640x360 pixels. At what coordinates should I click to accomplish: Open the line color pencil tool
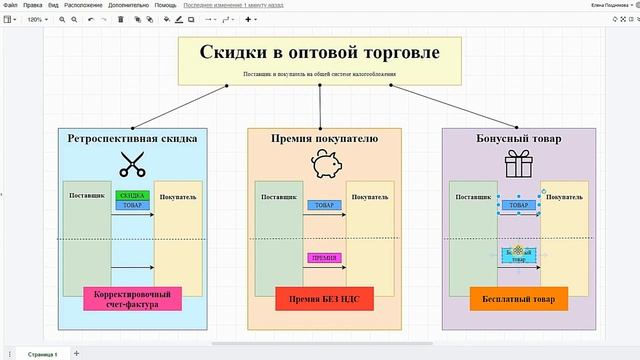coord(179,19)
